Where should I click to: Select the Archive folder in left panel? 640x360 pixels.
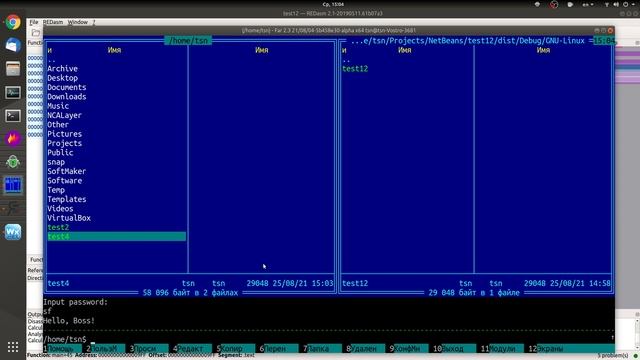pos(62,69)
